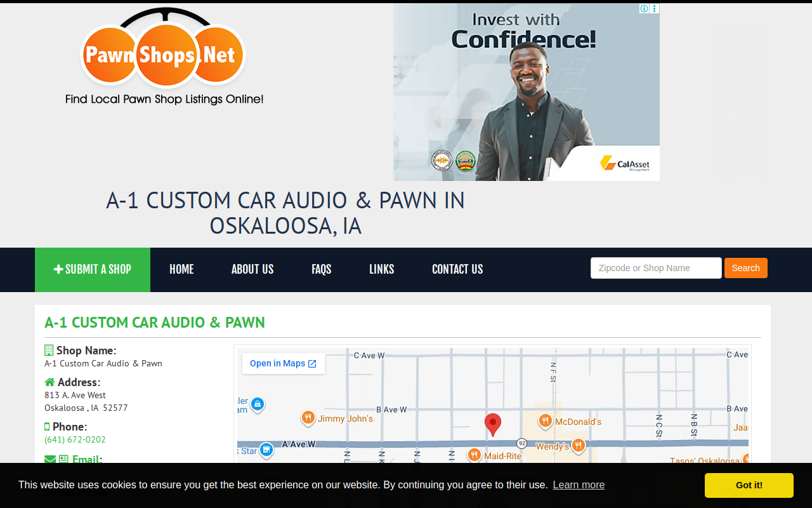812x508 pixels.
Task: Click the Email label text
Action: pos(87,459)
